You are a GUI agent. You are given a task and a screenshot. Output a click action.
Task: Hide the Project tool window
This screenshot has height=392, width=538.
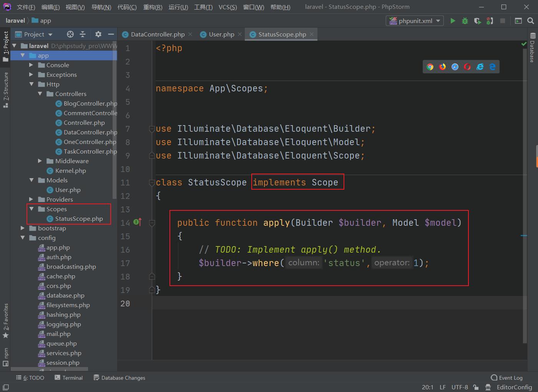[x=111, y=34]
